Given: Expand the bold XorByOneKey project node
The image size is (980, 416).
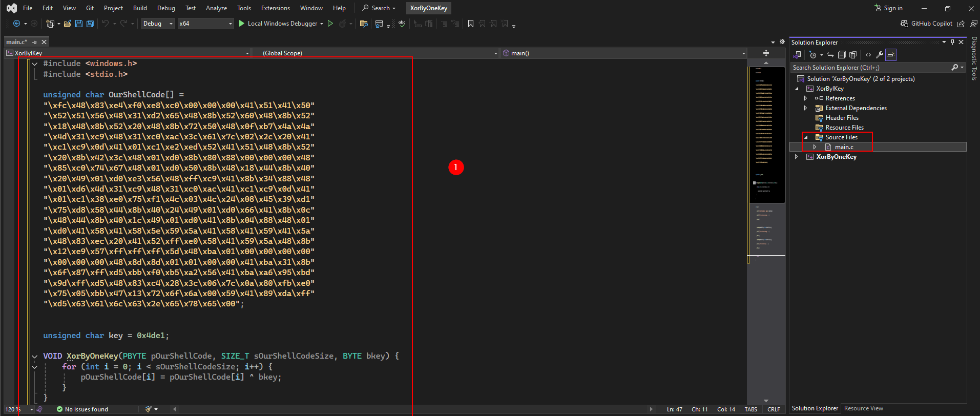Looking at the screenshot, I should 796,157.
